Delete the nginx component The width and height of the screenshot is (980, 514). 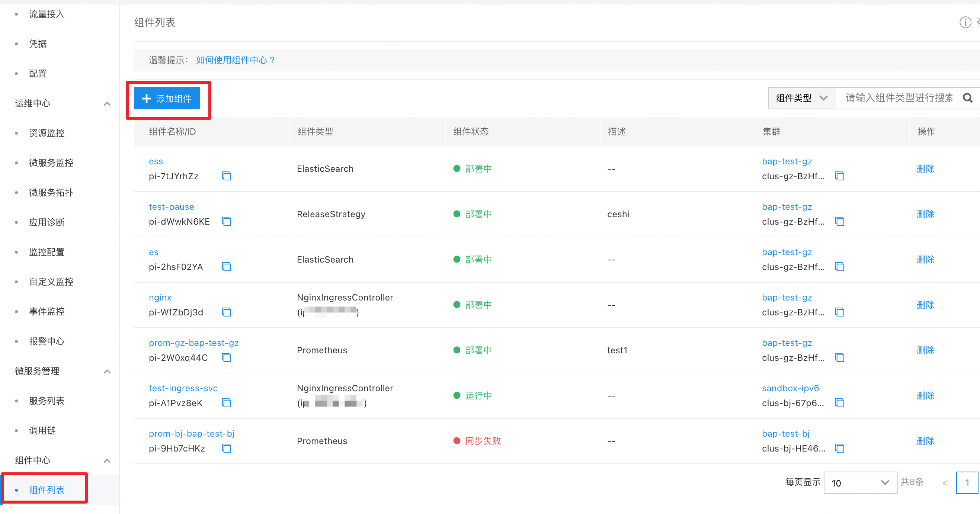click(926, 305)
